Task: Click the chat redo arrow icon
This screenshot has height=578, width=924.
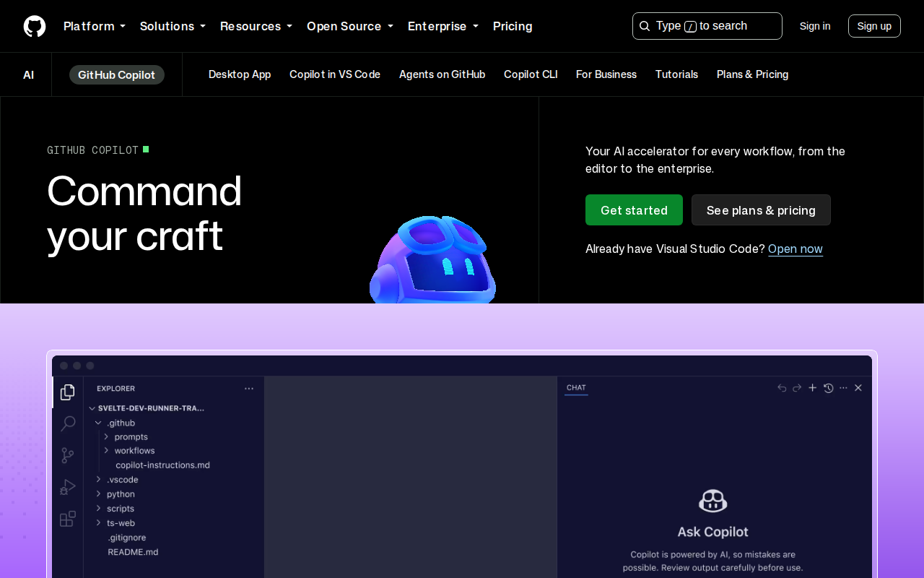Action: tap(797, 388)
